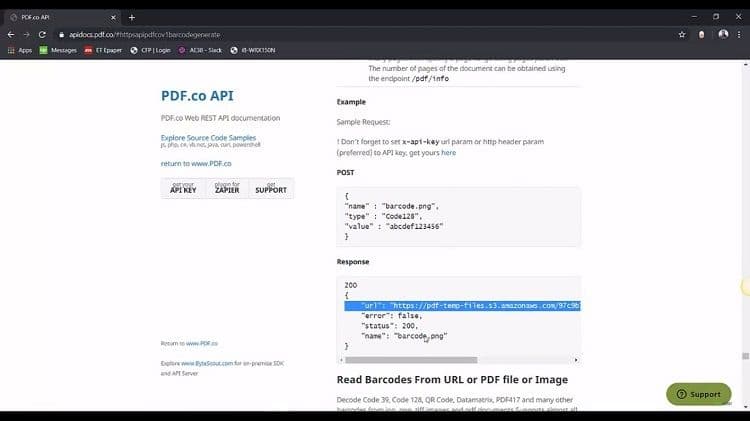
Task: Open the Slack bookmark
Action: tap(199, 50)
